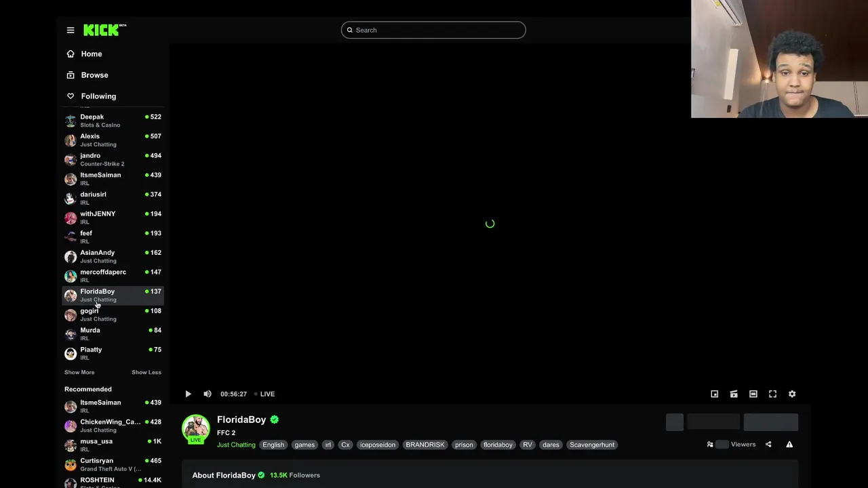The image size is (868, 488).
Task: Click the BRANDRISK tag
Action: tap(425, 445)
